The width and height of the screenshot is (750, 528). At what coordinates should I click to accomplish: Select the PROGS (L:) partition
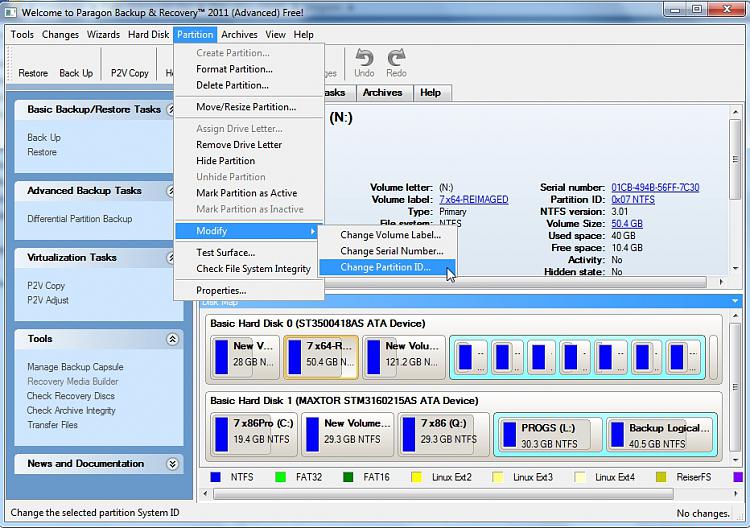pos(548,435)
